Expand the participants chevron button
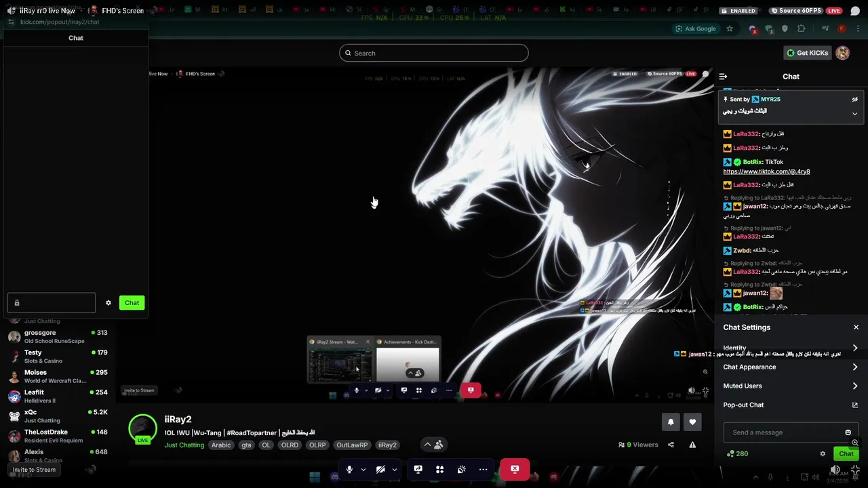The image size is (868, 488). 433,445
